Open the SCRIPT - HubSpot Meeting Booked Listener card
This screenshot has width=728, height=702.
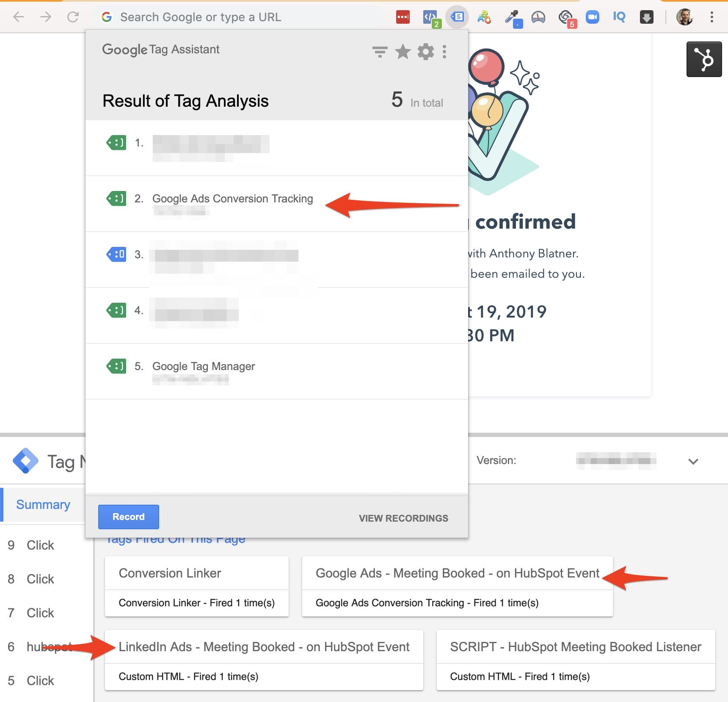tap(576, 660)
